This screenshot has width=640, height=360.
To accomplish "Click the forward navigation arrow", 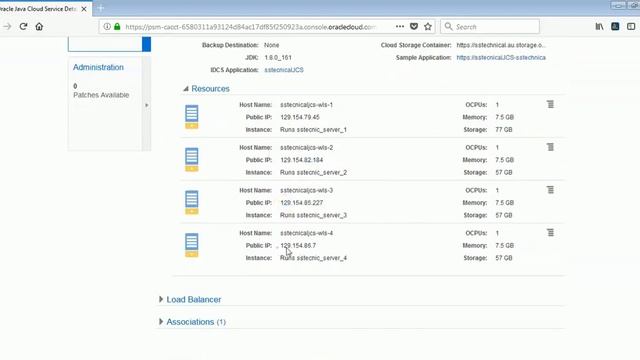I will pyautogui.click(x=7, y=27).
